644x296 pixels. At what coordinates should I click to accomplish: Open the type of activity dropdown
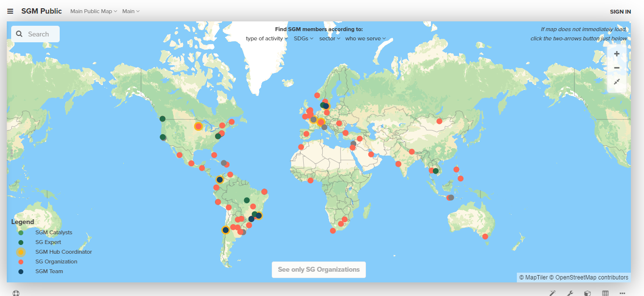266,38
